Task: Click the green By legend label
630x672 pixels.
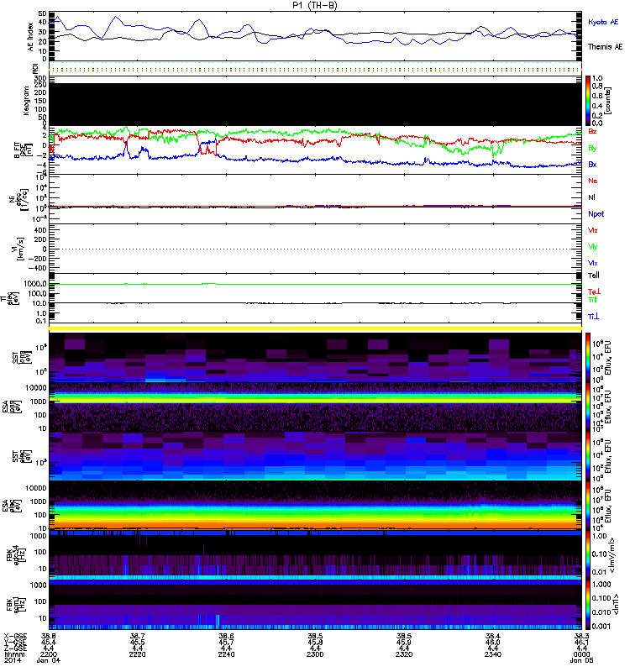Action: click(x=592, y=149)
